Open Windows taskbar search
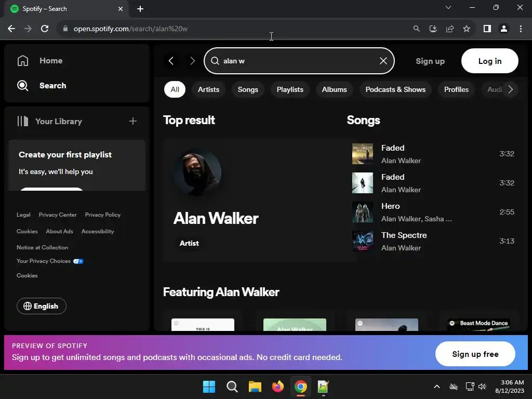The width and height of the screenshot is (532, 399). pos(232,387)
